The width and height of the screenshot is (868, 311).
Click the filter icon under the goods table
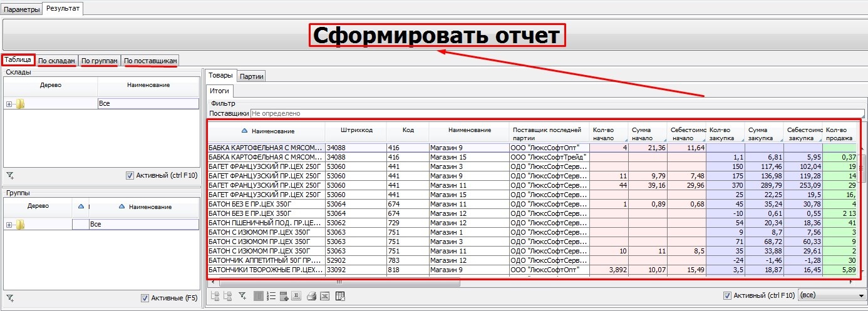[243, 297]
